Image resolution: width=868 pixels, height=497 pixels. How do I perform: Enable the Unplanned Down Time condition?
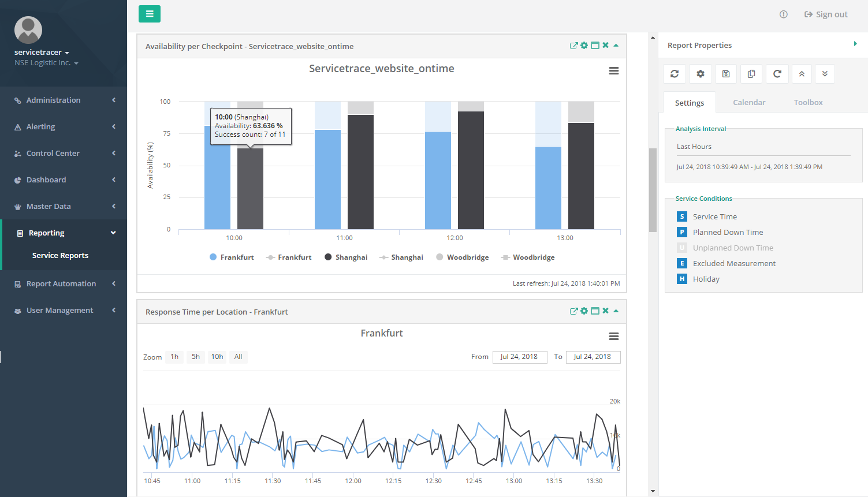682,248
